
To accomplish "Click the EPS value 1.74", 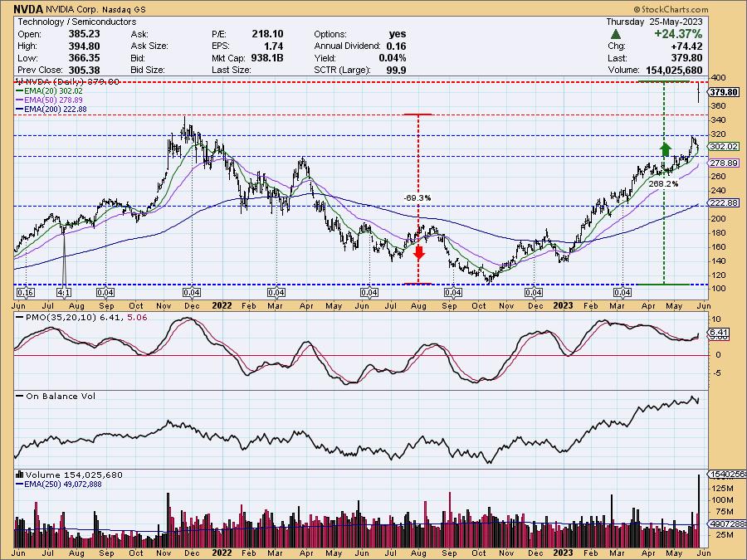I will (273, 46).
